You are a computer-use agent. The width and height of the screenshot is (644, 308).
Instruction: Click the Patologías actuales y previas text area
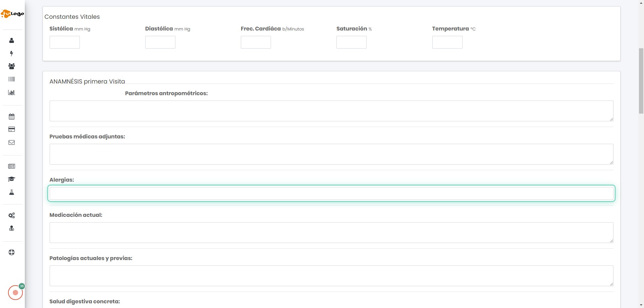[x=331, y=276]
